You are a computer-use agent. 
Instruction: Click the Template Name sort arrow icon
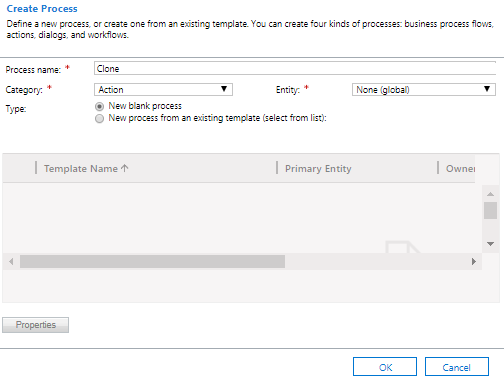click(125, 168)
